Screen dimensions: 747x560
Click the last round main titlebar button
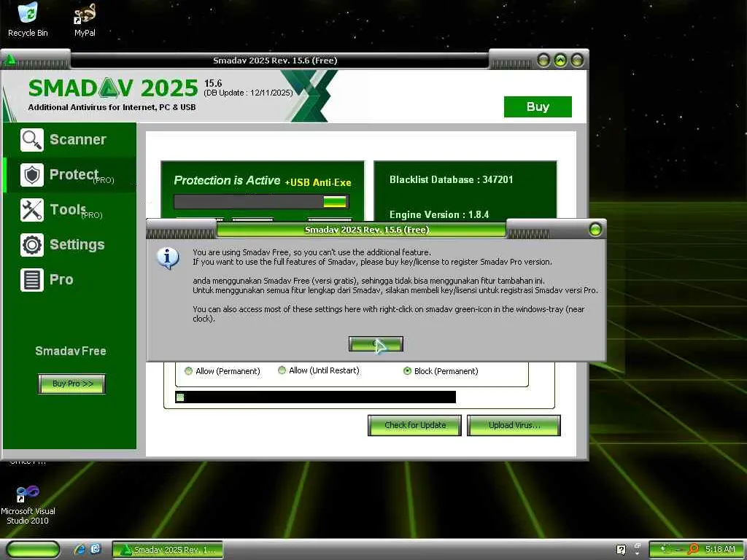[x=577, y=61]
